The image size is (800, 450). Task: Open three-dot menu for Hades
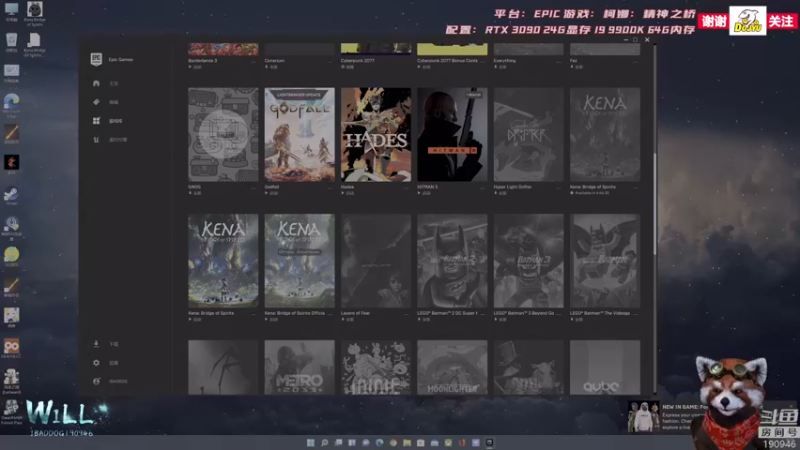coord(407,187)
